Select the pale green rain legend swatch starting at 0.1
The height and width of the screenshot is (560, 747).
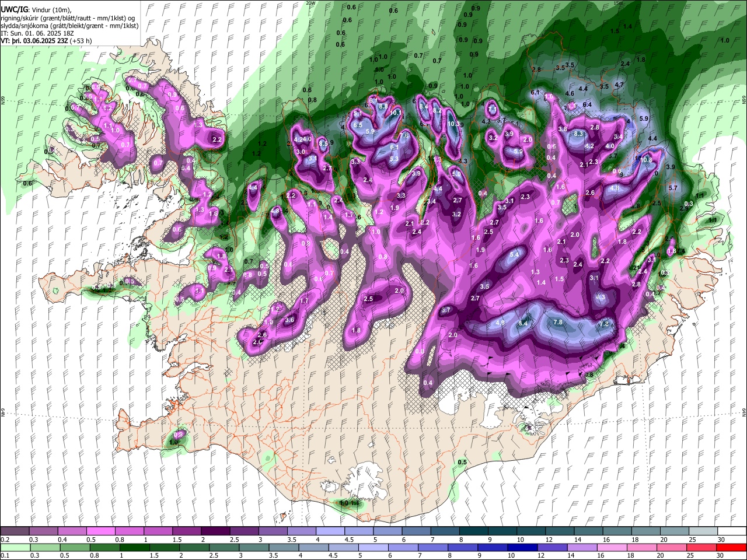point(15,547)
